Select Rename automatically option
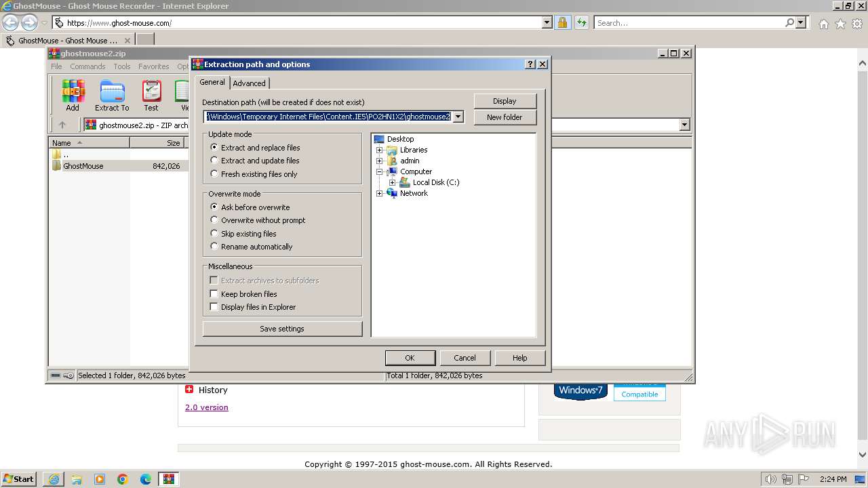The width and height of the screenshot is (868, 488). click(x=252, y=247)
